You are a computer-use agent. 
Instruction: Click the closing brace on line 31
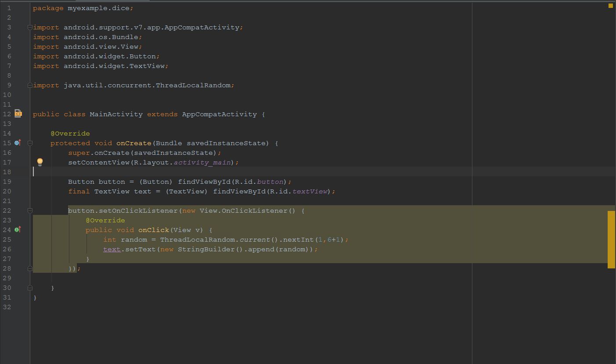point(35,298)
